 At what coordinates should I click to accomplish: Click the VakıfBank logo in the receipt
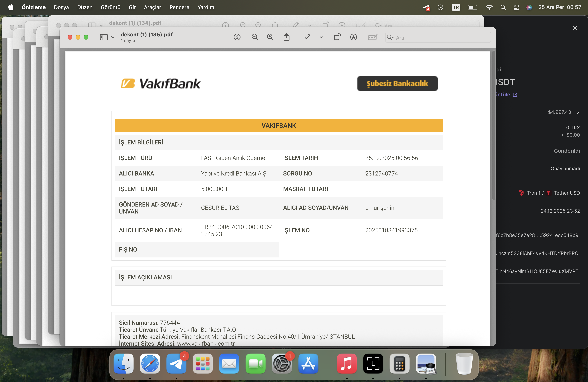coord(161,83)
